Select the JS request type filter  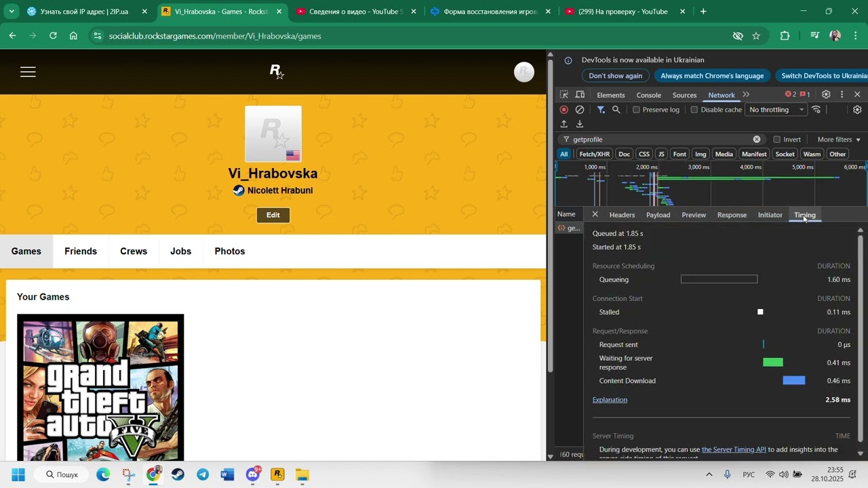tap(661, 155)
